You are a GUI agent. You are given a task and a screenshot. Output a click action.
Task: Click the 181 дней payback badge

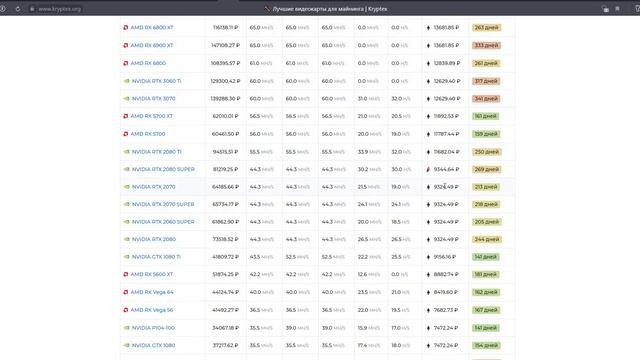coord(486,275)
